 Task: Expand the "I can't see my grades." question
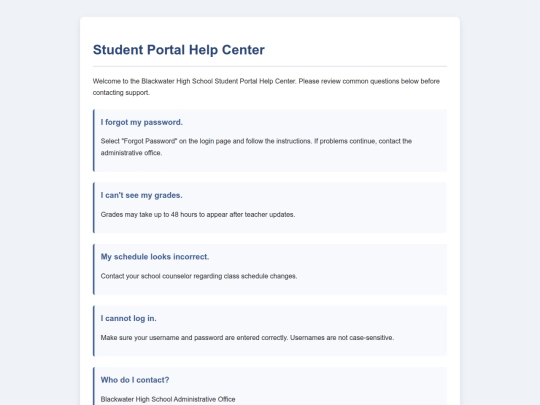coord(142,195)
